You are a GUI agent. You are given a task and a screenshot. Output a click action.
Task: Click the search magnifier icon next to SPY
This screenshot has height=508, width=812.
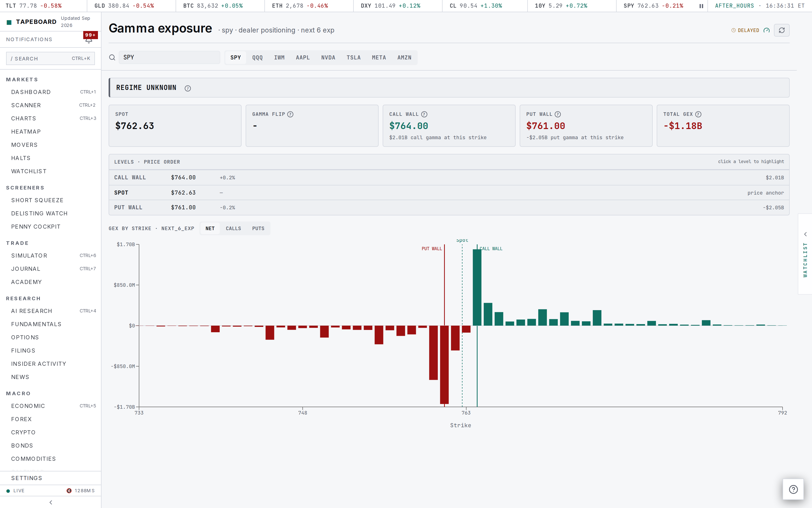[112, 57]
